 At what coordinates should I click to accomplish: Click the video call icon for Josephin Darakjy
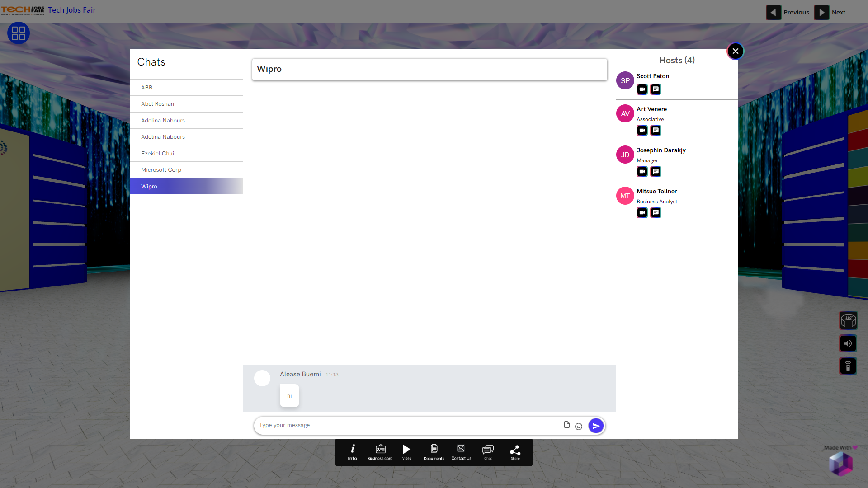tap(642, 172)
